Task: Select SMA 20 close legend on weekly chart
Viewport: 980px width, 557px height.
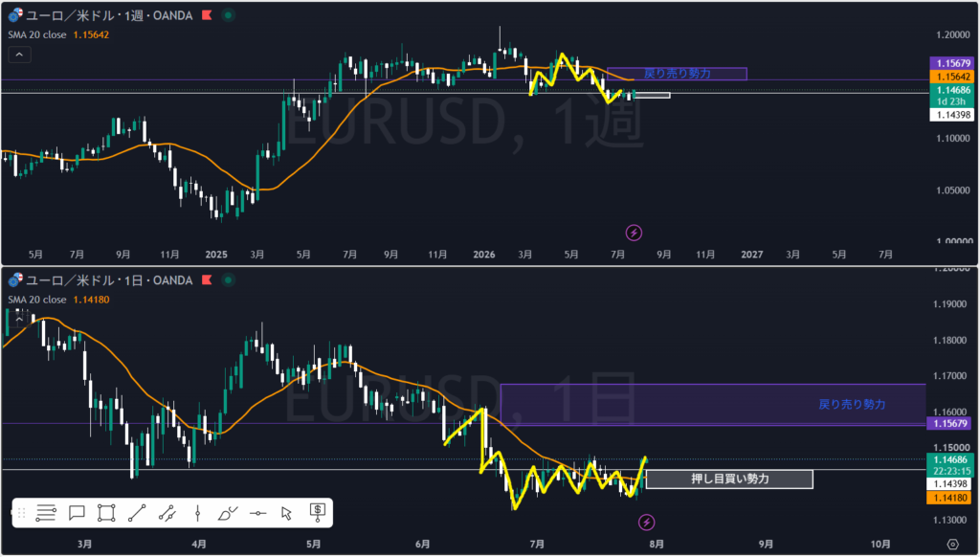Action: [x=37, y=35]
